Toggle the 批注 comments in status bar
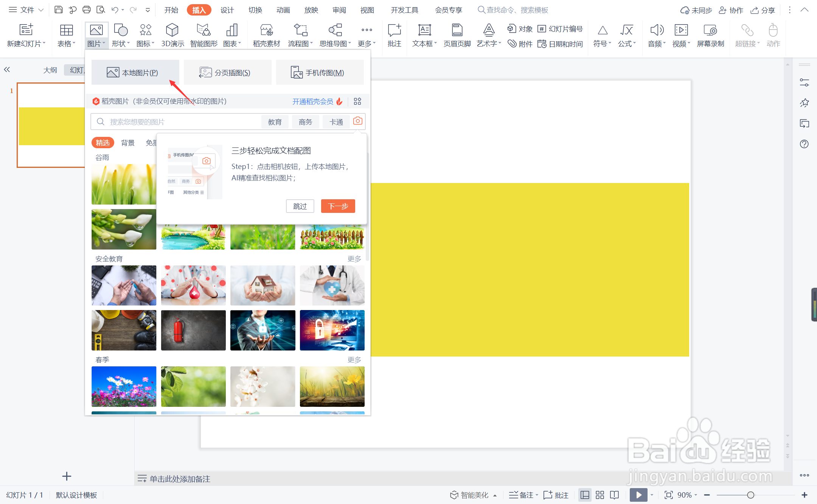The width and height of the screenshot is (817, 504). click(556, 495)
